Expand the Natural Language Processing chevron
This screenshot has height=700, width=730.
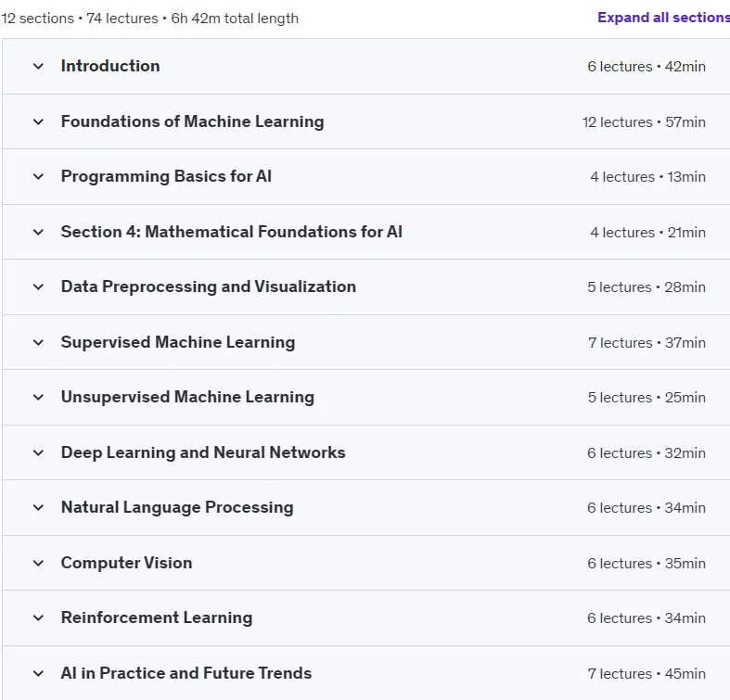(x=39, y=508)
